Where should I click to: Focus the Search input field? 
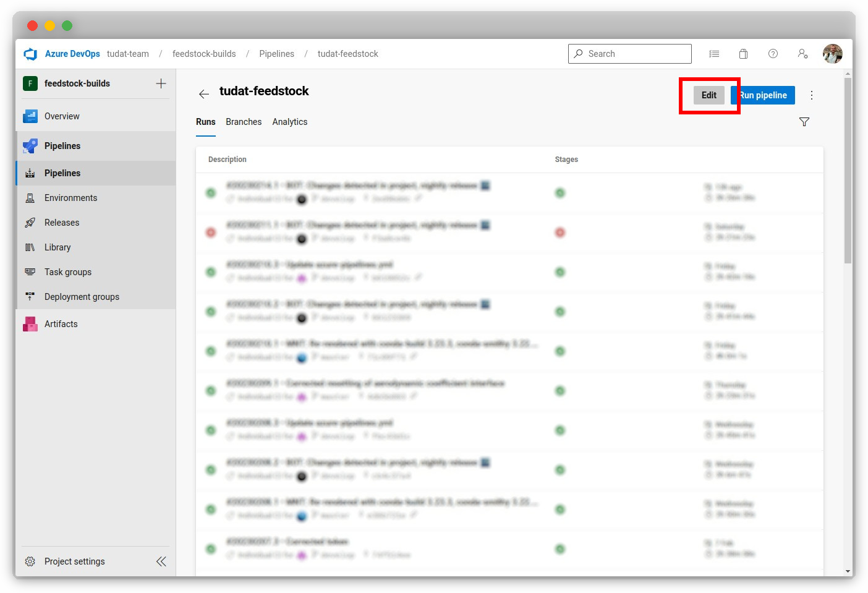tap(630, 54)
